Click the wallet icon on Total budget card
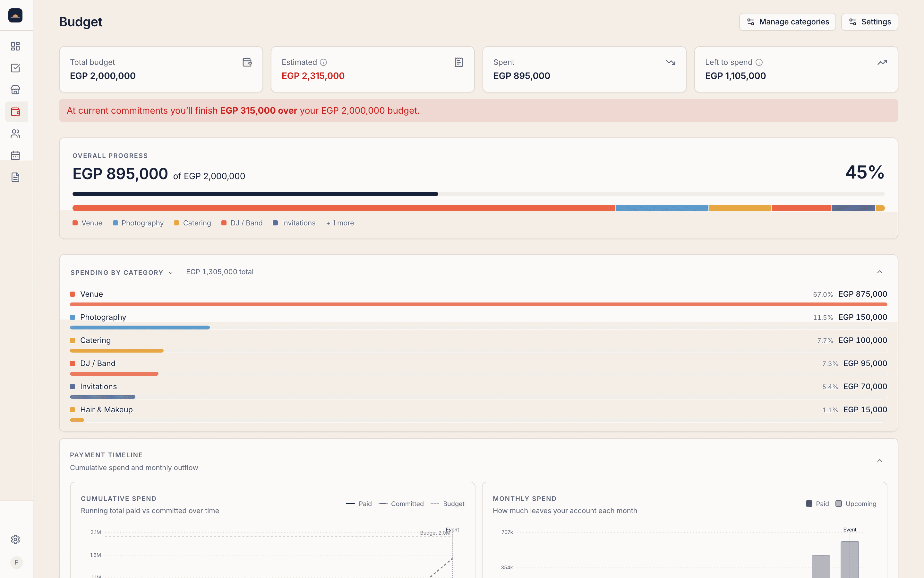Image resolution: width=924 pixels, height=578 pixels. pos(247,62)
